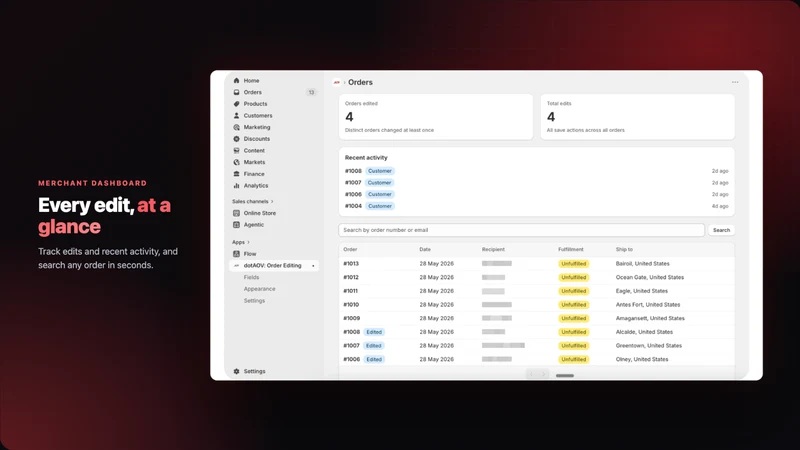Click the Ship to column header
800x450 pixels.
click(x=624, y=249)
